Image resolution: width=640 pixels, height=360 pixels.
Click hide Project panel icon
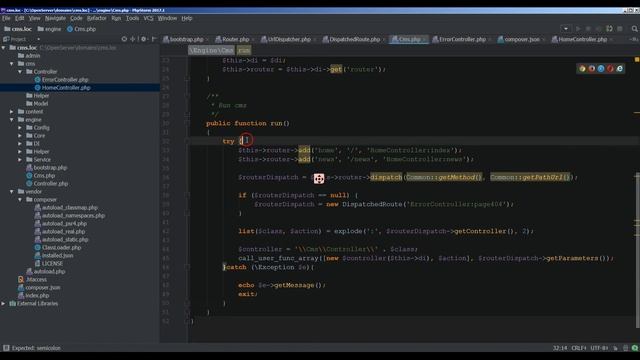pos(154,39)
